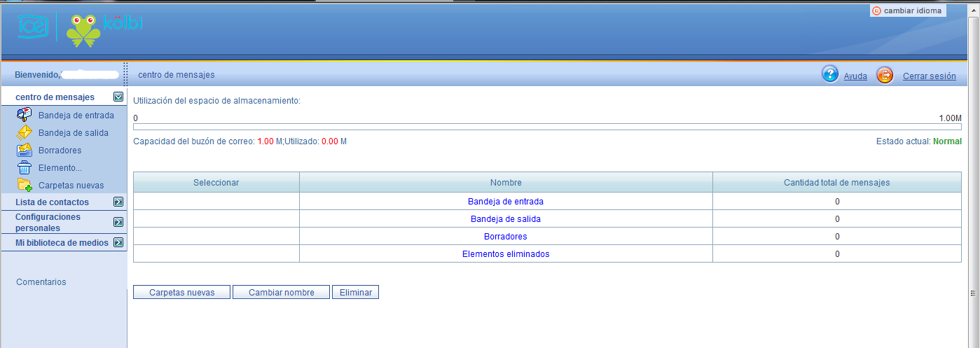Click the green Normal status text

tap(947, 141)
